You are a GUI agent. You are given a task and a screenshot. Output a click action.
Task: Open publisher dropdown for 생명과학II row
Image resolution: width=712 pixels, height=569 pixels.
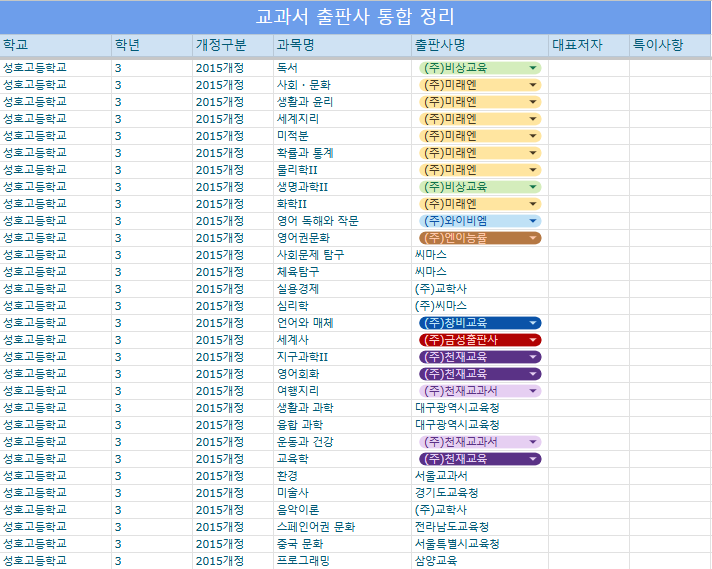533,187
